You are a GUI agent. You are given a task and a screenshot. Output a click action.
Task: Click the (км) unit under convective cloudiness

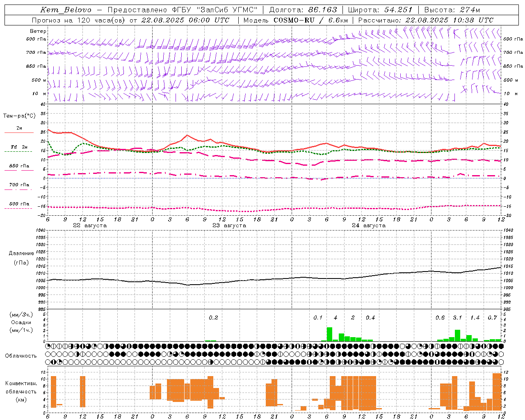[21, 399]
